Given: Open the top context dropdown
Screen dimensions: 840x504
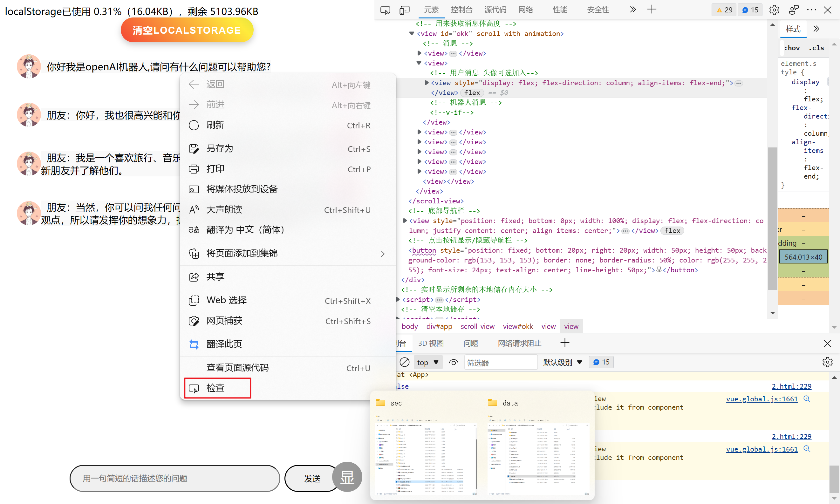Looking at the screenshot, I should pos(428,362).
